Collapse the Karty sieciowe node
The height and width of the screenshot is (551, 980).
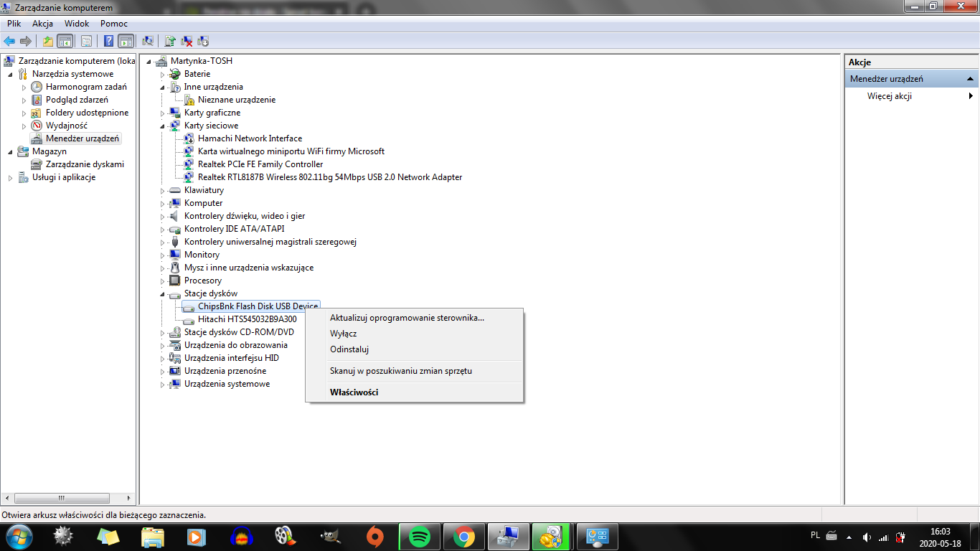[x=162, y=126]
